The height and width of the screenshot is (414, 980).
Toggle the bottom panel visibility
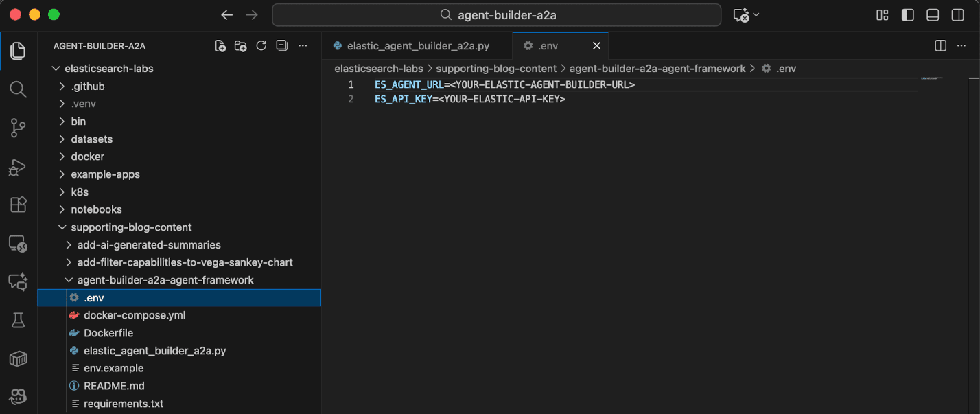(x=932, y=15)
